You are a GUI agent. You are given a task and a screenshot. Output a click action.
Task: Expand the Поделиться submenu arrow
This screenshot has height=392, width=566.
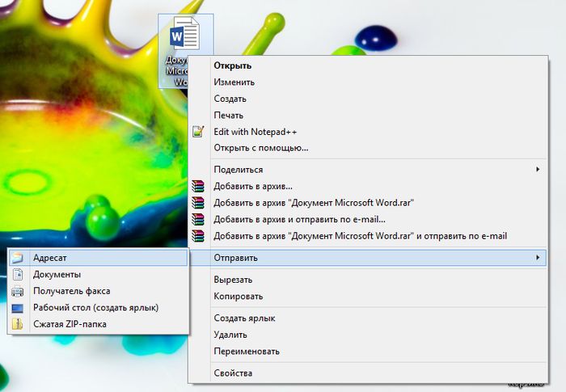[x=538, y=170]
